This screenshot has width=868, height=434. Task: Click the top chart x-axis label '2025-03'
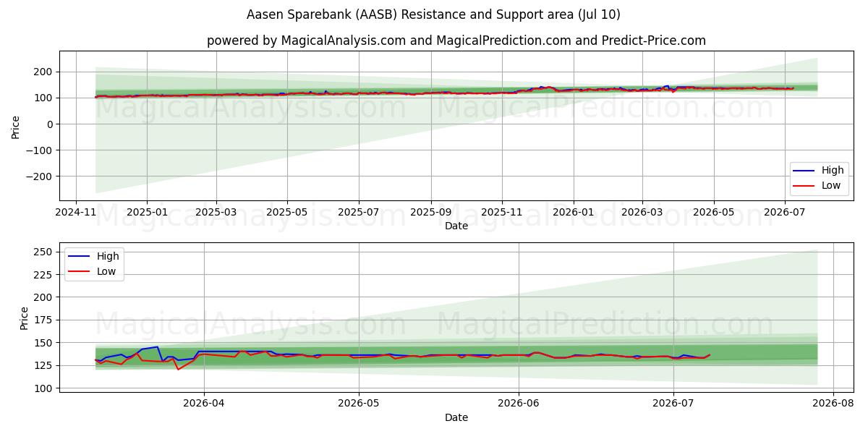(x=216, y=213)
